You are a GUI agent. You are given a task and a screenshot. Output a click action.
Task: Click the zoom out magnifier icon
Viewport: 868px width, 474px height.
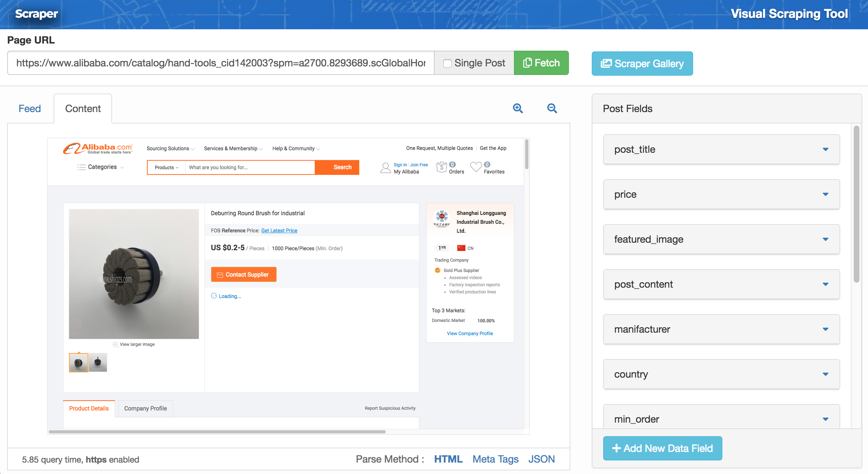click(x=552, y=109)
